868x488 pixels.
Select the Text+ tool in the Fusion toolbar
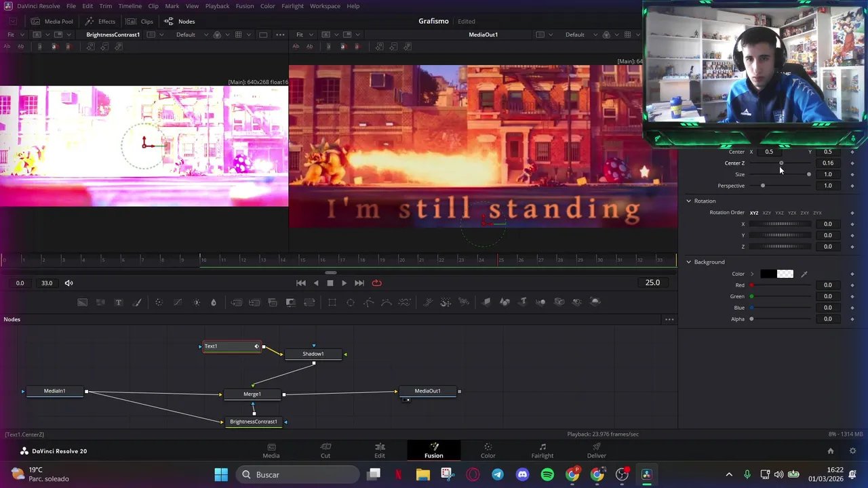pyautogui.click(x=118, y=302)
